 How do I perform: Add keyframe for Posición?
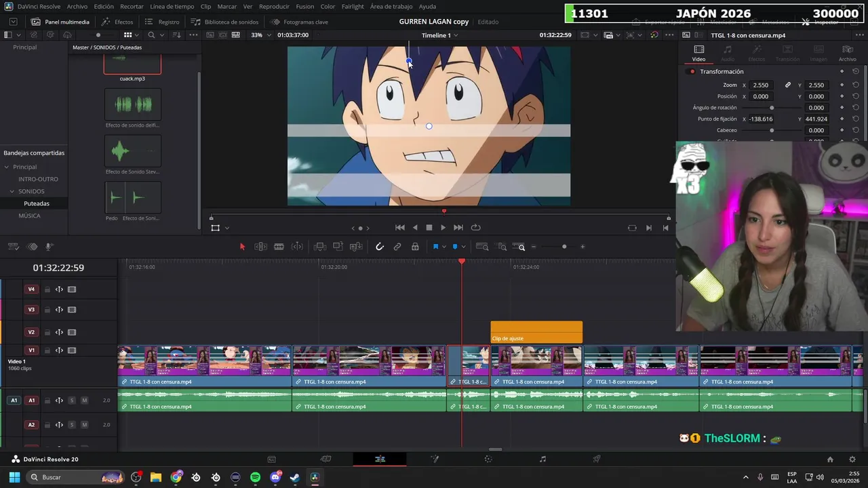[x=842, y=96]
